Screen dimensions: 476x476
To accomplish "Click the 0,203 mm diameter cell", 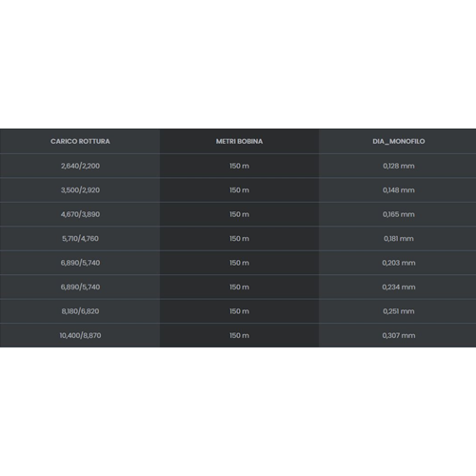I will coord(399,263).
